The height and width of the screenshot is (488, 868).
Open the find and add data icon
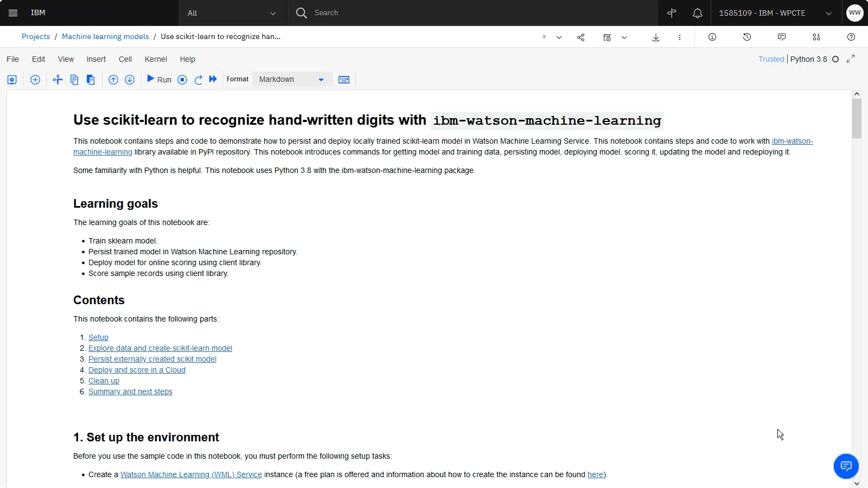[x=816, y=37]
